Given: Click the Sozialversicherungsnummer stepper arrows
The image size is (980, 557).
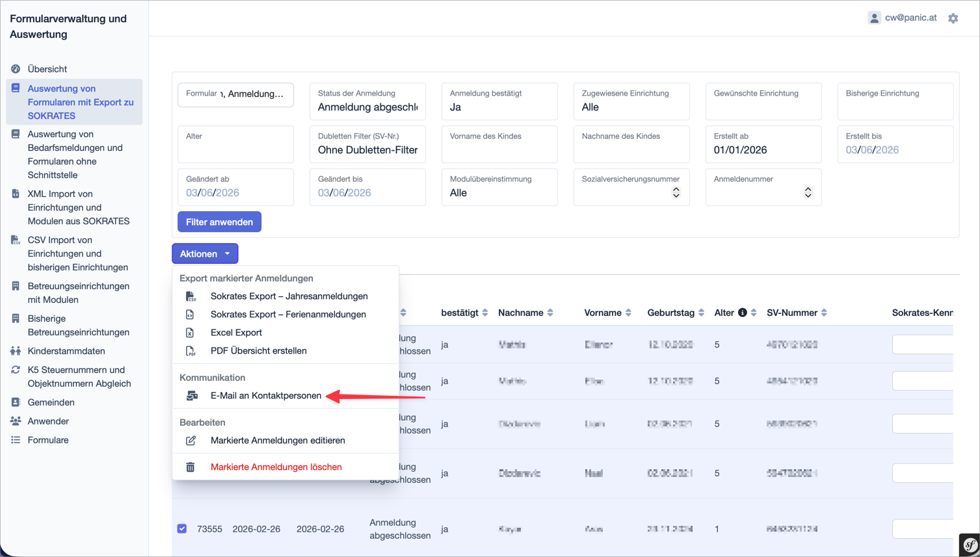Looking at the screenshot, I should click(676, 192).
